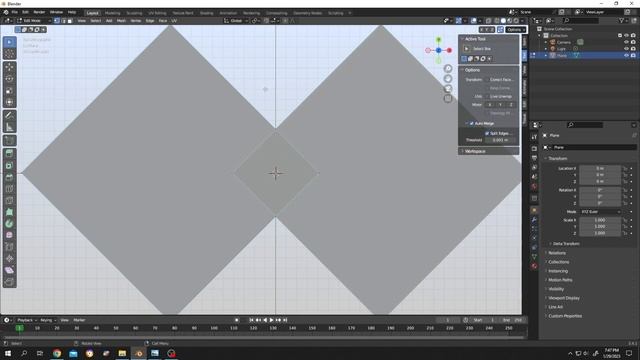The image size is (640, 360).
Task: Switch to the UV Editing workspace tab
Action: pyautogui.click(x=157, y=13)
